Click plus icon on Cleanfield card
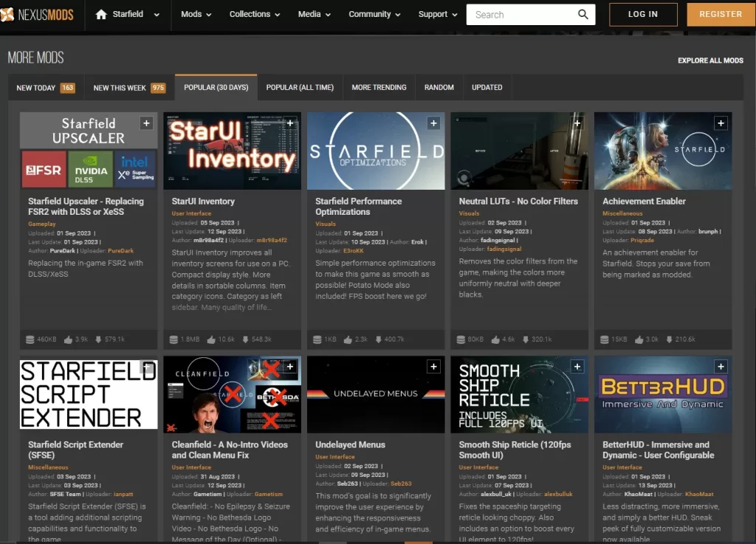This screenshot has width=756, height=544. click(290, 367)
